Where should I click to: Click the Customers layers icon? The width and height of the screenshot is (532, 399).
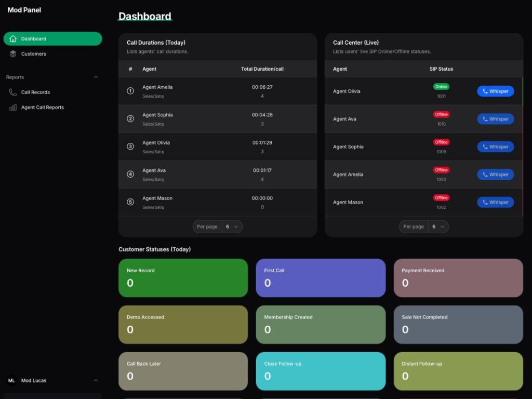[13, 54]
